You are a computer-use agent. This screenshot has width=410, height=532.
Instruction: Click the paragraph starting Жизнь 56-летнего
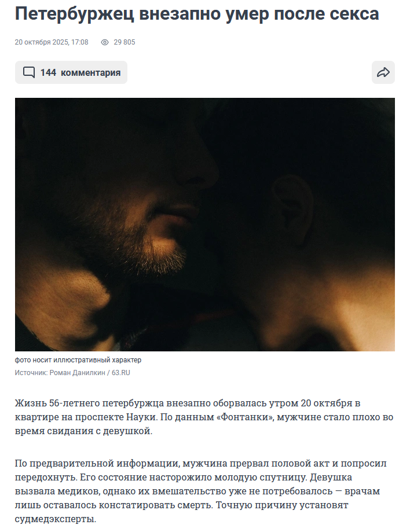[x=204, y=417]
